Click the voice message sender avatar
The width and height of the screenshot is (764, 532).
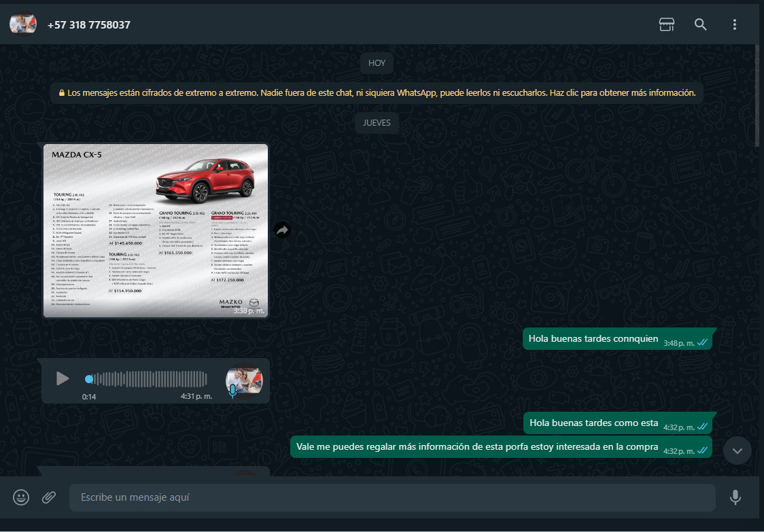244,381
